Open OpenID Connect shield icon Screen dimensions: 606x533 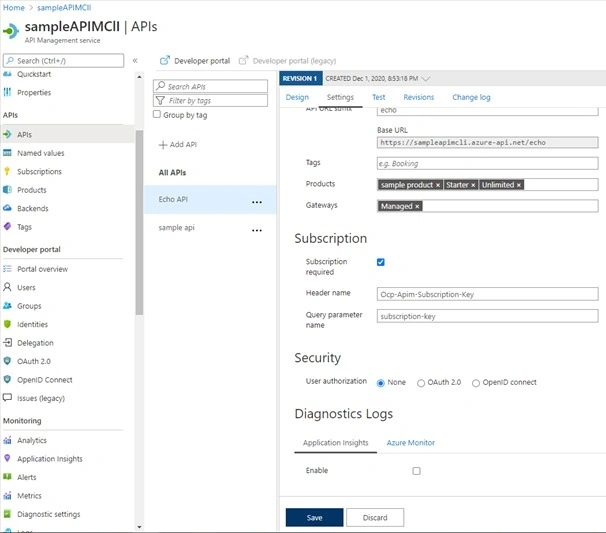point(7,380)
